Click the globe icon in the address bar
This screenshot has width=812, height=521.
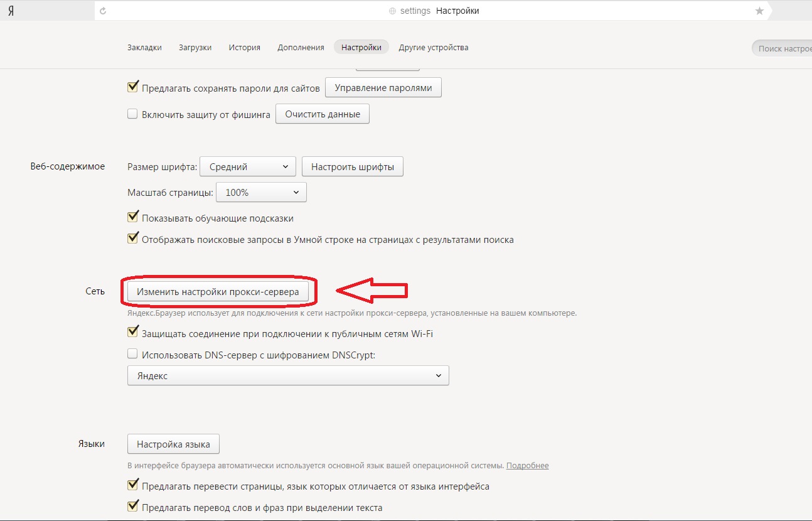coord(393,11)
